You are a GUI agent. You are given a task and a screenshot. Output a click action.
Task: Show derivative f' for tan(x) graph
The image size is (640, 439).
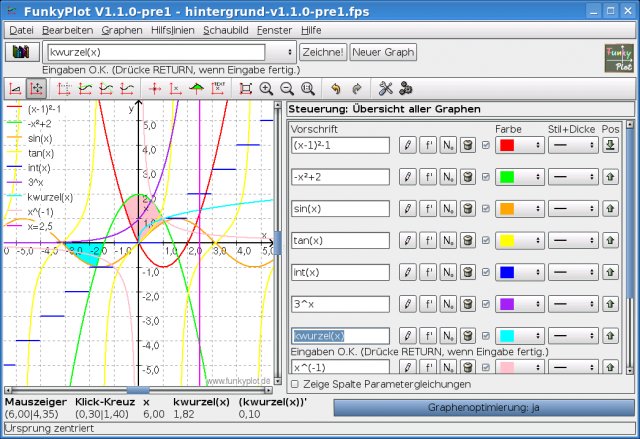[x=428, y=241]
